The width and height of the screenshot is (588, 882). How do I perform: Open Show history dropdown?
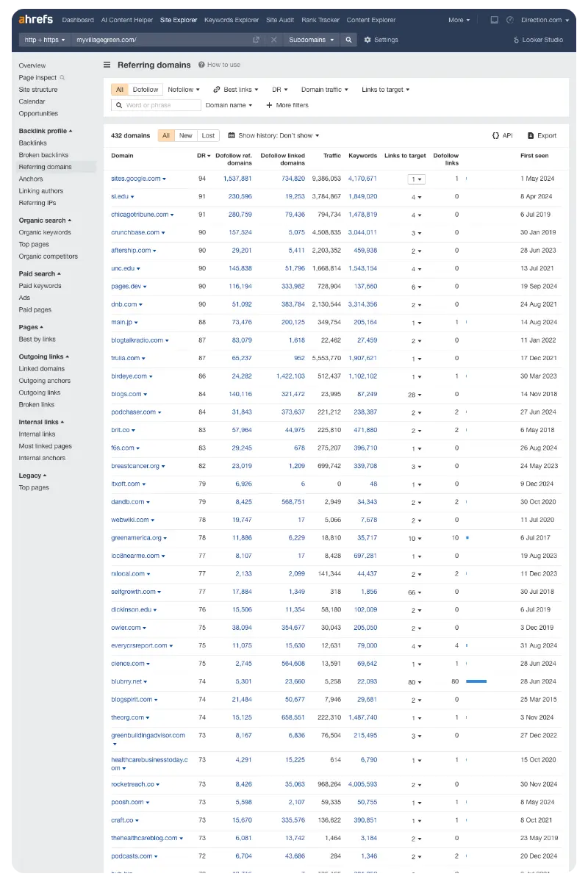click(x=273, y=136)
